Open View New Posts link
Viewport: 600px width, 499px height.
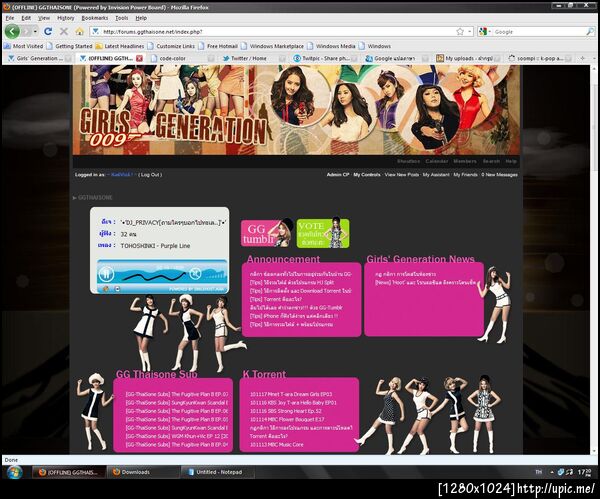point(401,174)
